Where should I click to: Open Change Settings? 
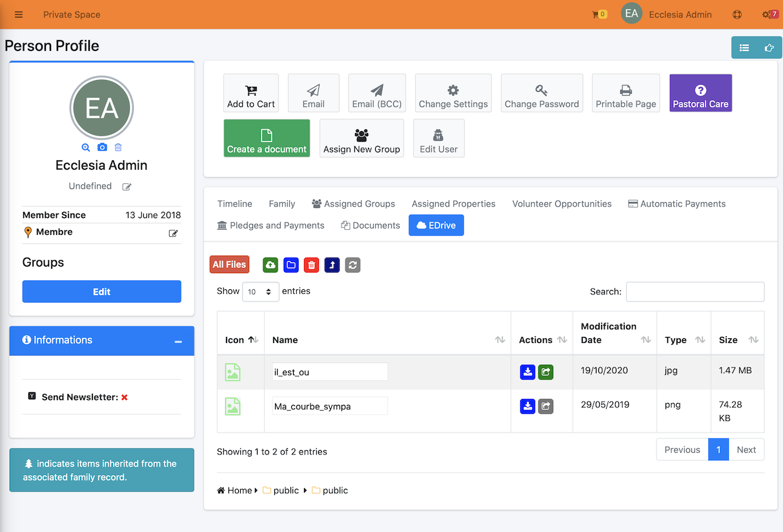point(453,93)
